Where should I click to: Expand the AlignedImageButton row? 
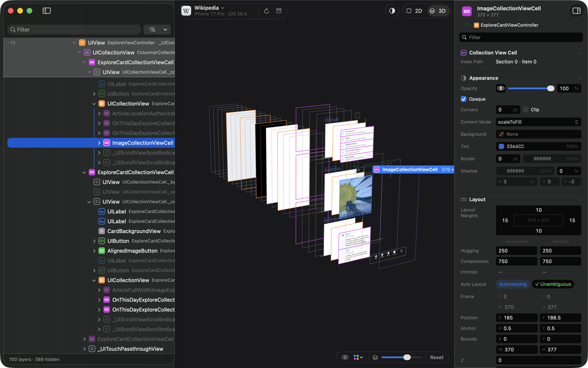[94, 251]
